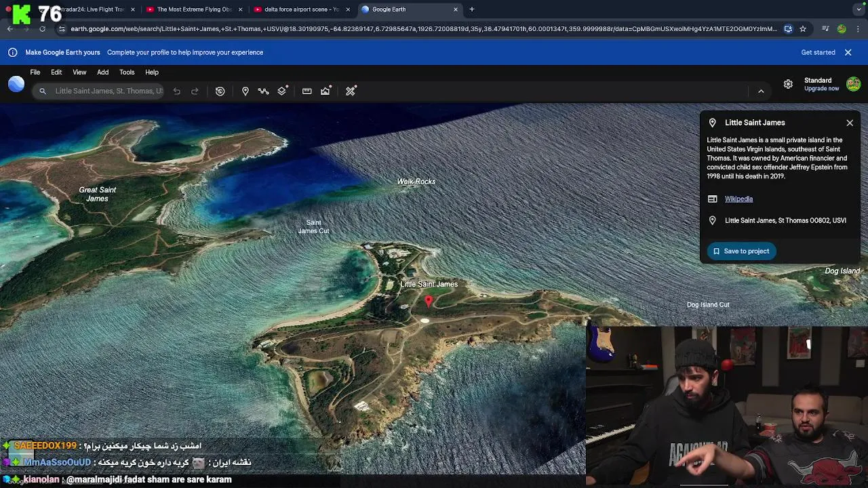868x488 pixels.
Task: View site information icon in address bar
Action: tap(62, 29)
